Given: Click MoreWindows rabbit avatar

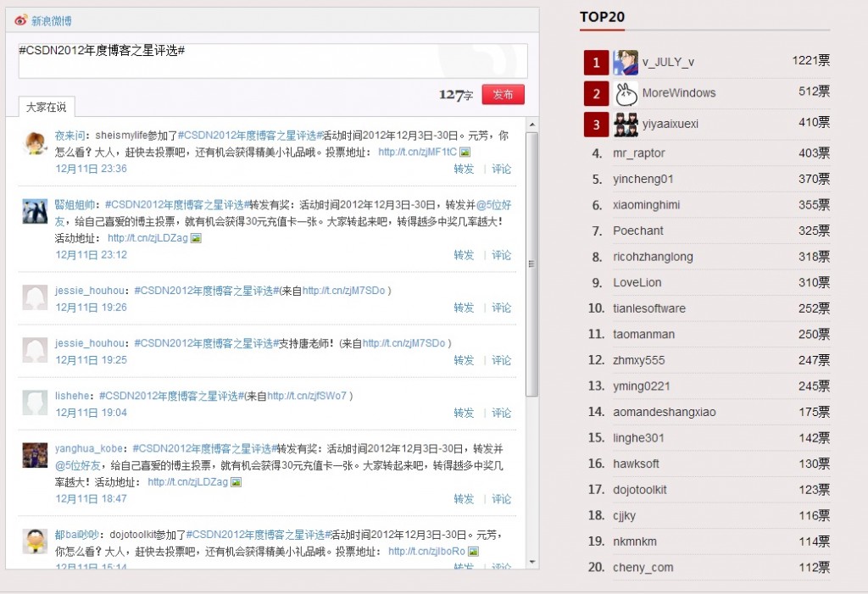Looking at the screenshot, I should [626, 93].
